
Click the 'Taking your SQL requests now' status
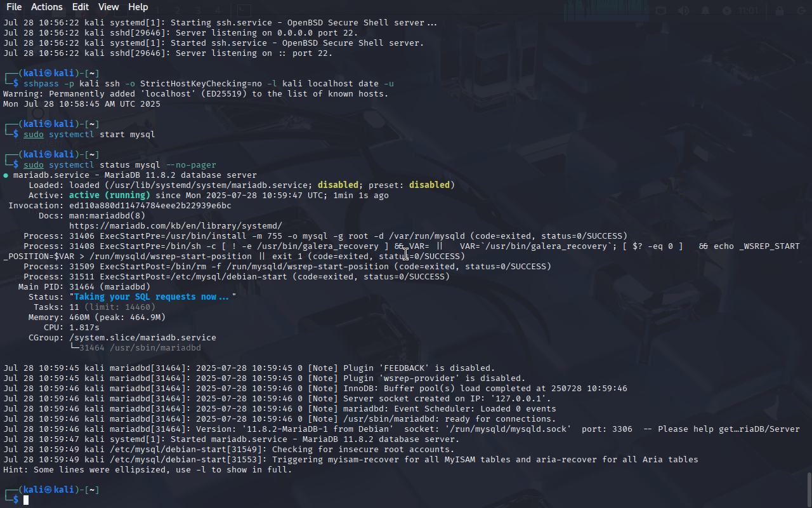[x=153, y=297]
